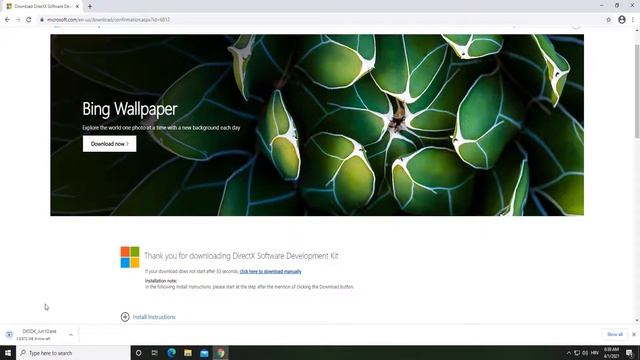Click the 'Bing Wallpaper' banner title
This screenshot has width=640, height=360.
point(130,109)
